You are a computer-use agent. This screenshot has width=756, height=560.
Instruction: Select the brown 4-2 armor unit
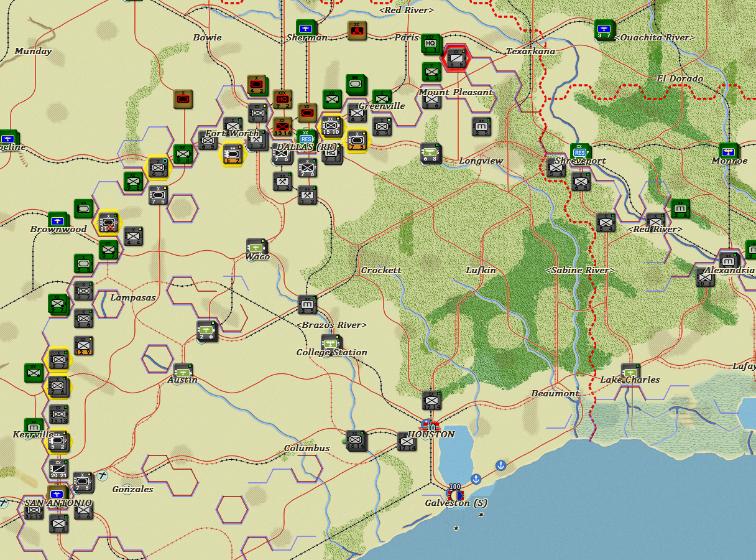[x=257, y=84]
